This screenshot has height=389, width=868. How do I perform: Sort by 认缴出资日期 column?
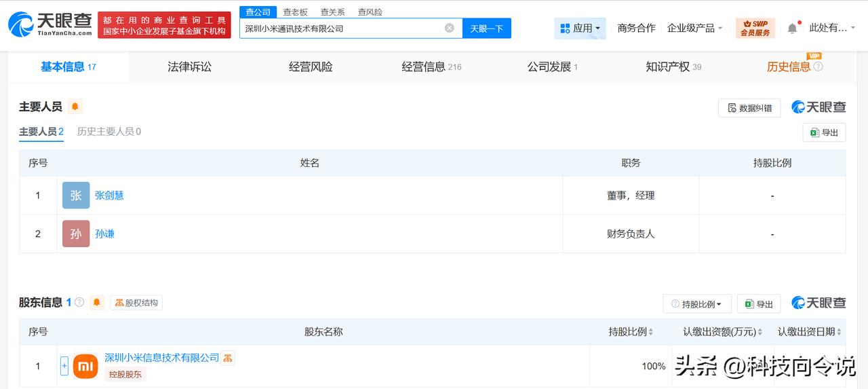click(x=810, y=332)
